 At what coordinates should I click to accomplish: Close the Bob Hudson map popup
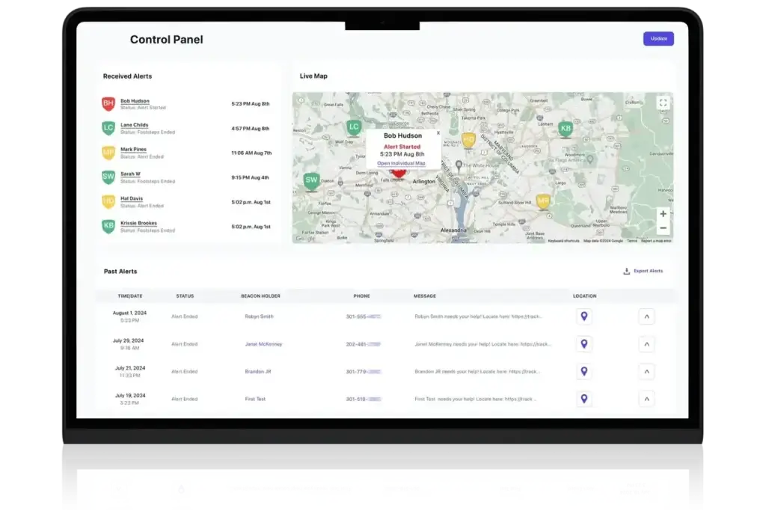[438, 132]
